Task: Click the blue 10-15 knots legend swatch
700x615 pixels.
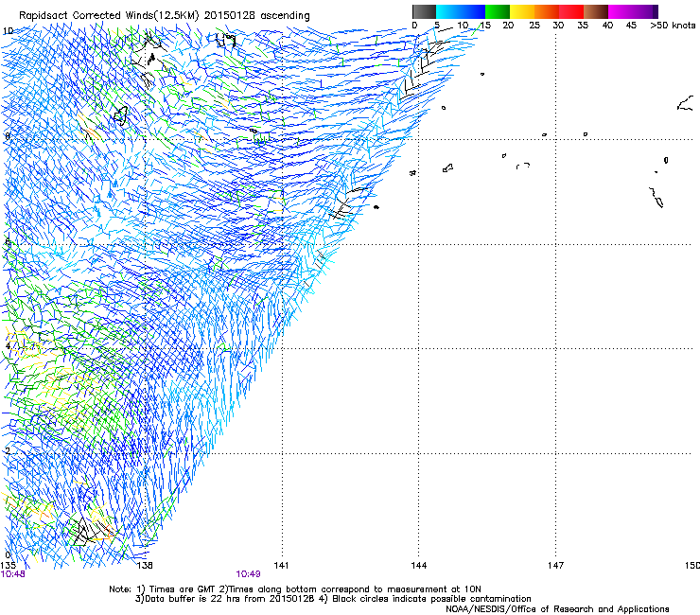Action: tap(473, 11)
